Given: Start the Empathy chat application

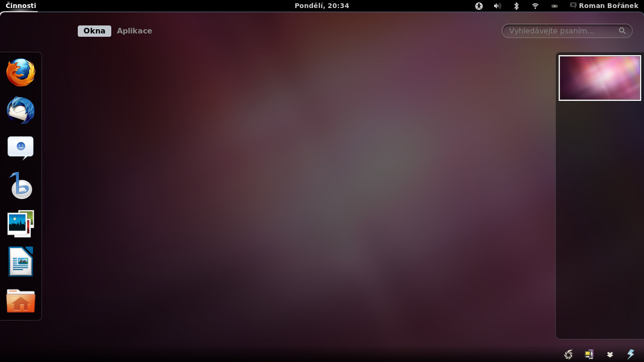Looking at the screenshot, I should click(x=21, y=148).
